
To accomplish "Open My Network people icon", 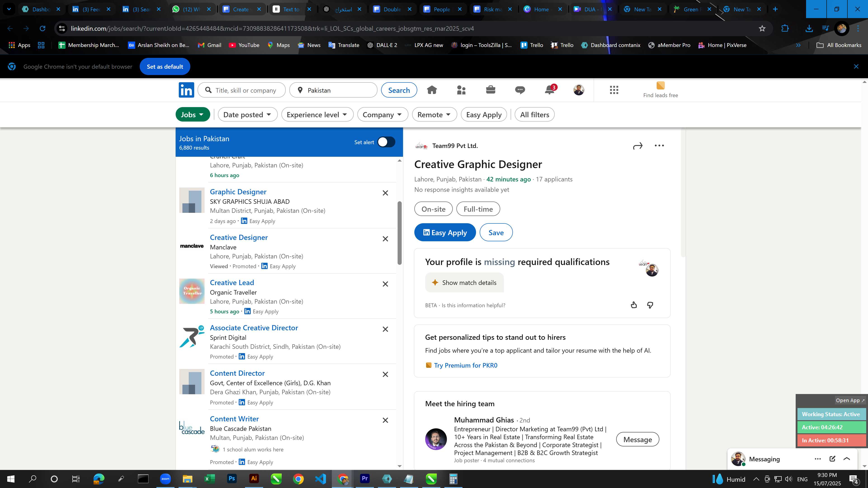I will [x=461, y=90].
